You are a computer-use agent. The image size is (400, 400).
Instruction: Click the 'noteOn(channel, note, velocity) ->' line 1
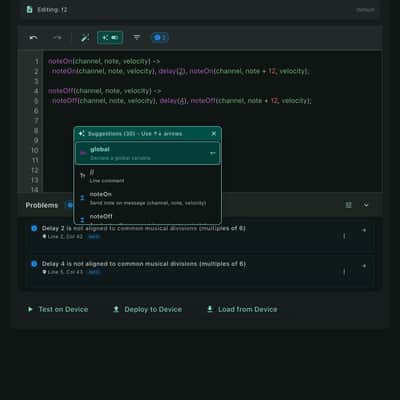tap(104, 61)
